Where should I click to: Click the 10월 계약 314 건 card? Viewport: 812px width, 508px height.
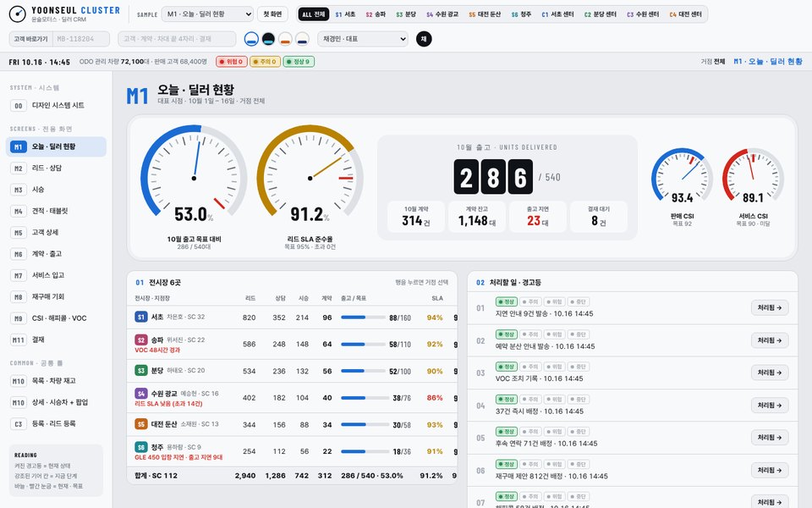pos(416,217)
